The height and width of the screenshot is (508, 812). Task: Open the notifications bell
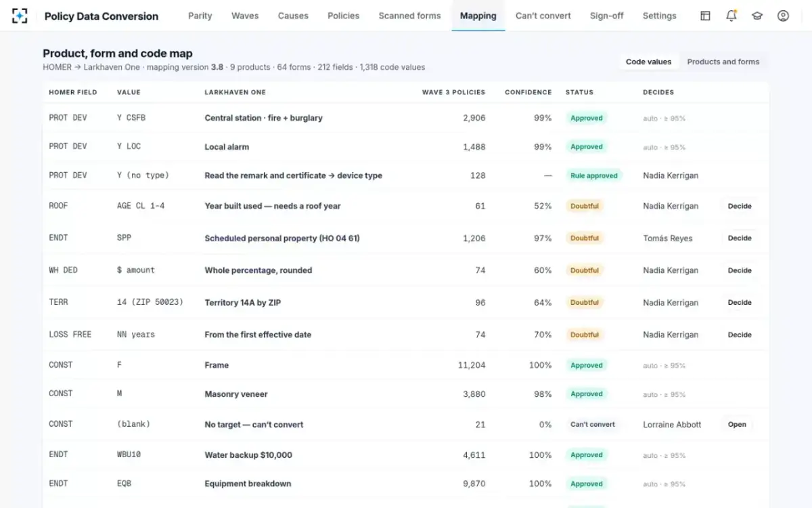tap(731, 16)
